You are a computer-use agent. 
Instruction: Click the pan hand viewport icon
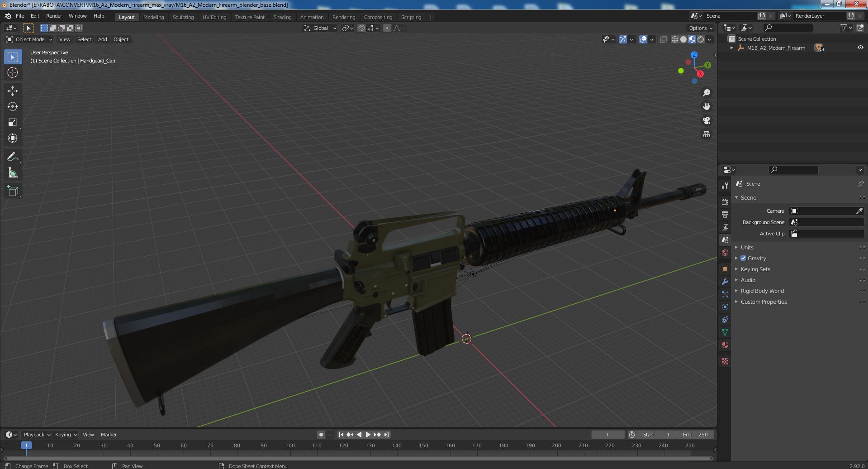(707, 106)
